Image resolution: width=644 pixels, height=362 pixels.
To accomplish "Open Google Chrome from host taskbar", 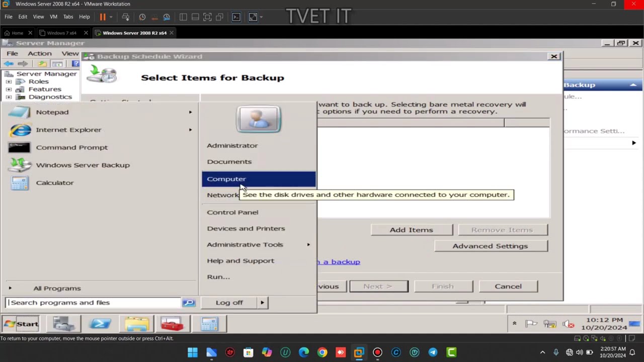I will [x=322, y=352].
